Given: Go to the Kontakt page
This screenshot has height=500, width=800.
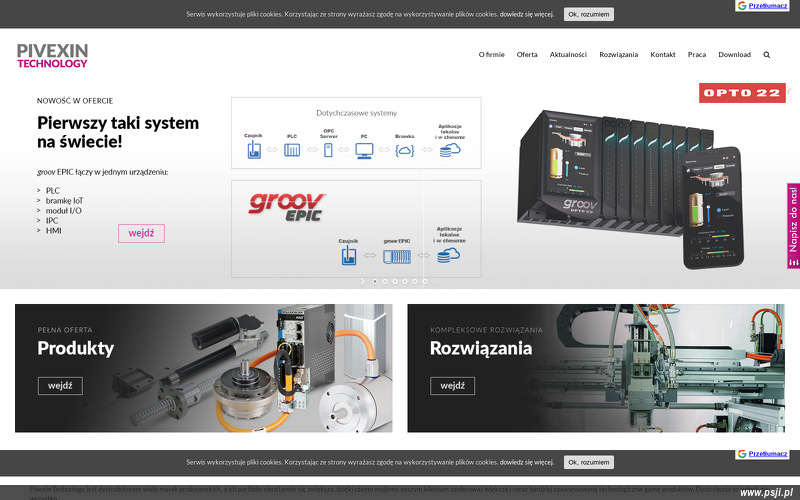Looking at the screenshot, I should point(663,55).
